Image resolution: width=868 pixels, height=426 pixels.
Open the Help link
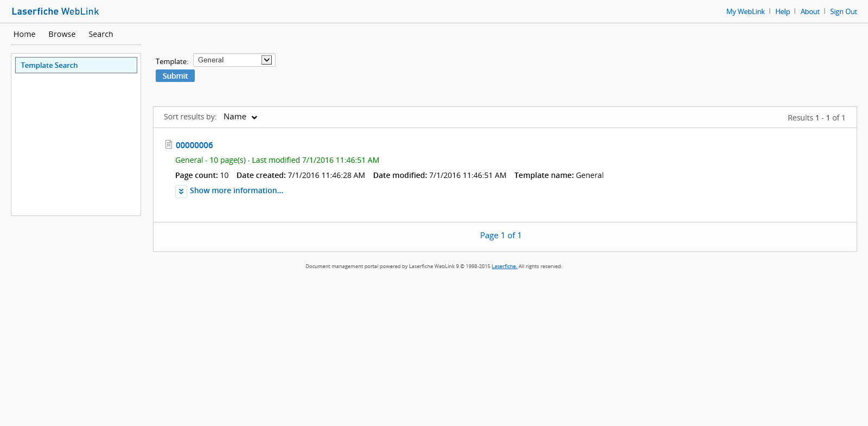pyautogui.click(x=782, y=11)
